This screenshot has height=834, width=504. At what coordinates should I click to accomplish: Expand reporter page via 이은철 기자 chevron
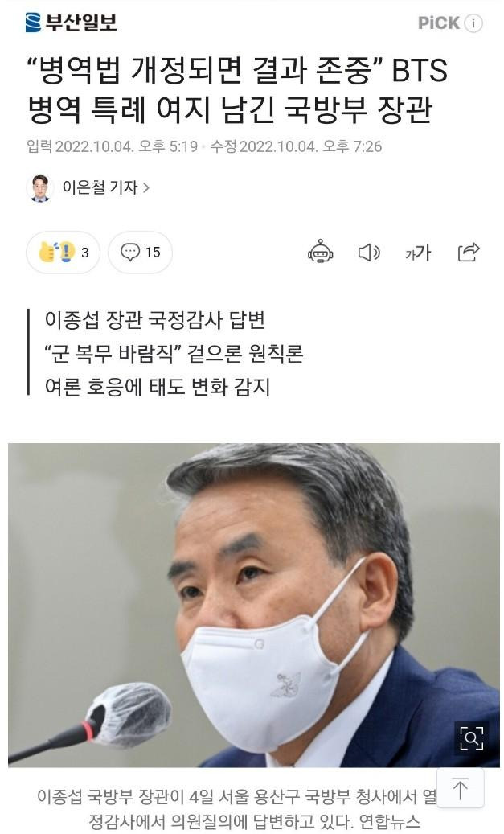146,187
